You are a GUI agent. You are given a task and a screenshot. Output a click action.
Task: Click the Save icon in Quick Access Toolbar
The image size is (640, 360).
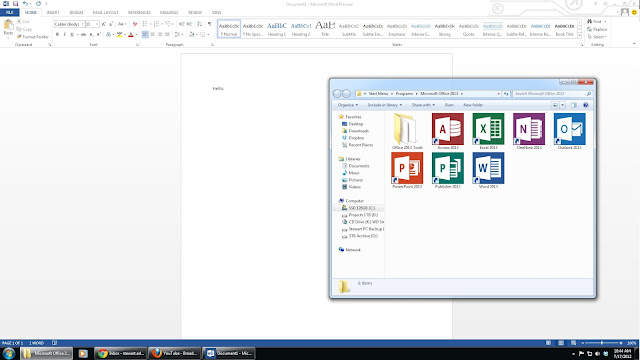[x=16, y=4]
